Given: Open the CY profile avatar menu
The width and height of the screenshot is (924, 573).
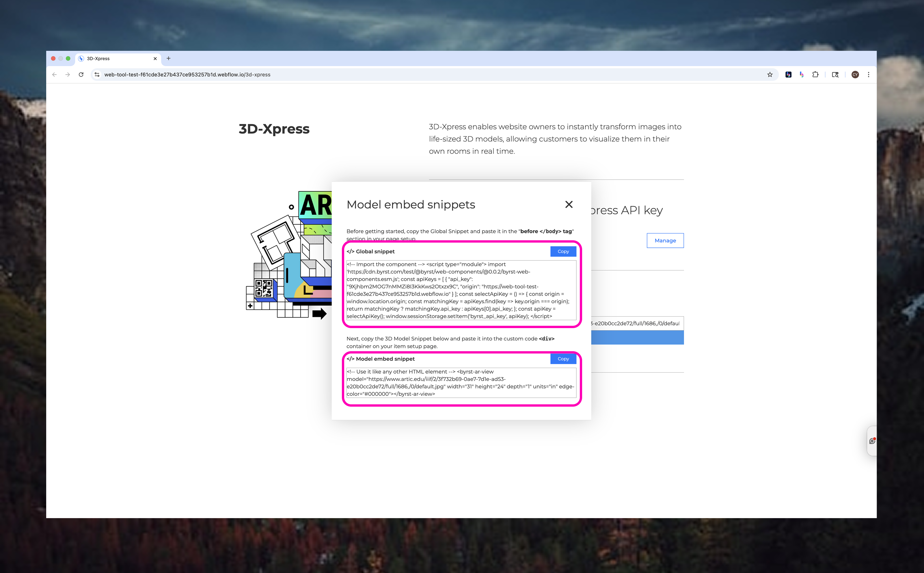Looking at the screenshot, I should [x=855, y=75].
